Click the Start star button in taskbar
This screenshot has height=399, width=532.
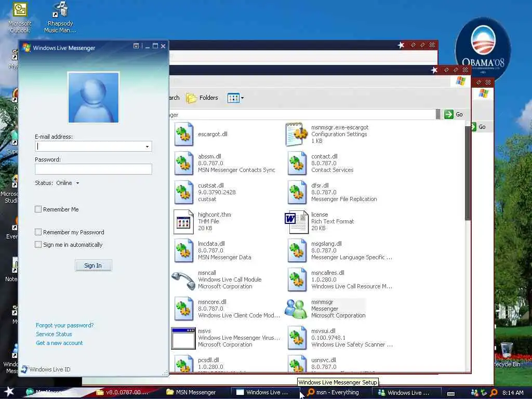point(9,392)
